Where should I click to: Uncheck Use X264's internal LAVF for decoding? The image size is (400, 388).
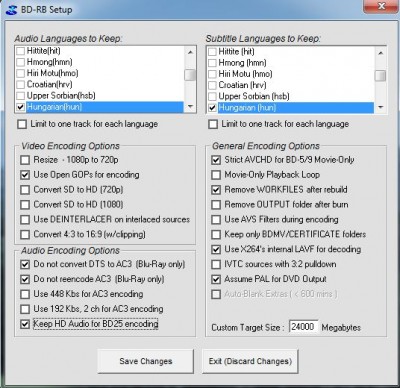216,249
